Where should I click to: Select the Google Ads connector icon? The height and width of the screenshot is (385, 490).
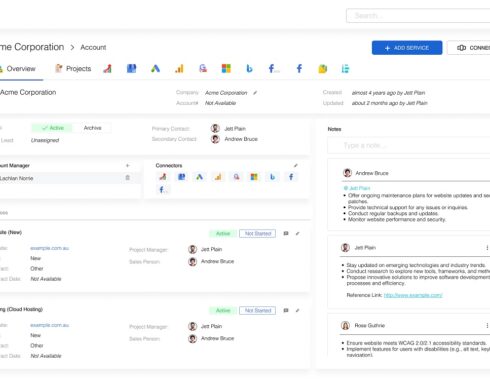(x=199, y=177)
